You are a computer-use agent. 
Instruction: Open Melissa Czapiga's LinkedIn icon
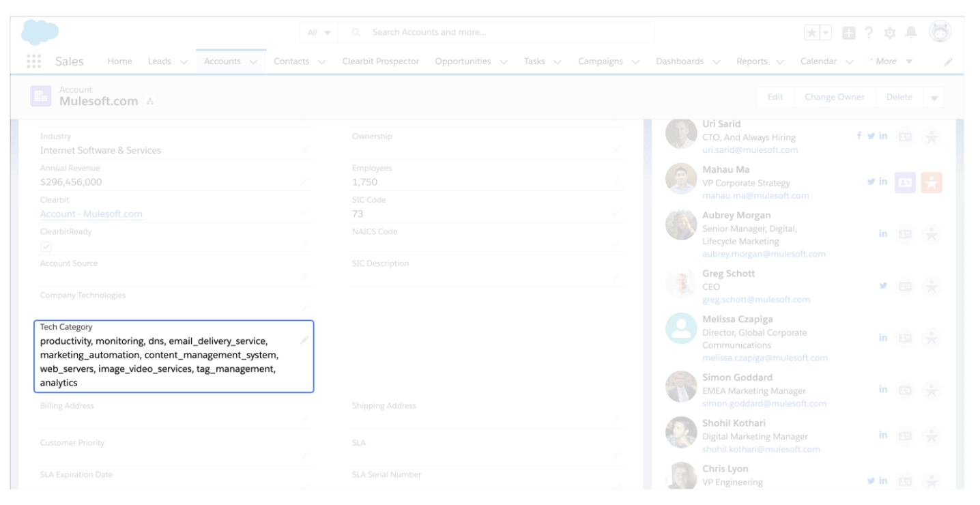pos(883,337)
